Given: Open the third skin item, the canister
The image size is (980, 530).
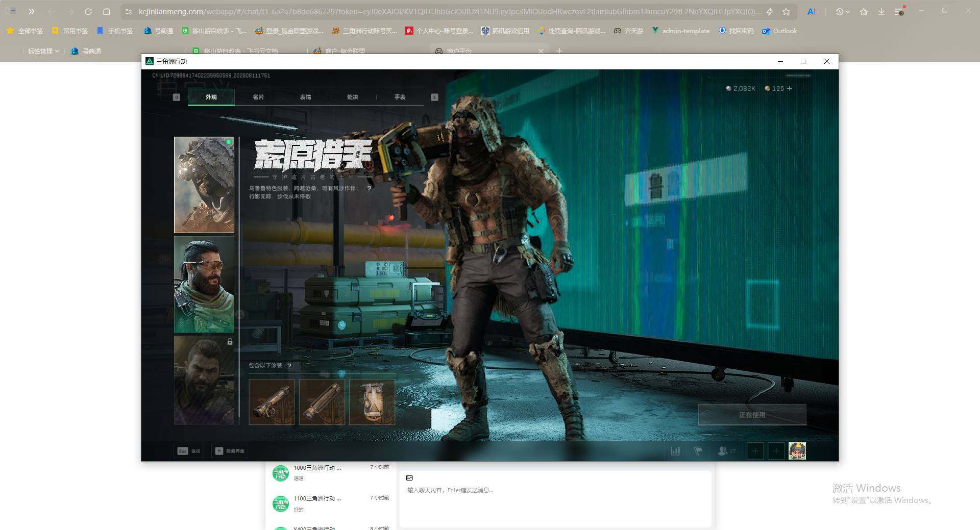Looking at the screenshot, I should coord(372,402).
